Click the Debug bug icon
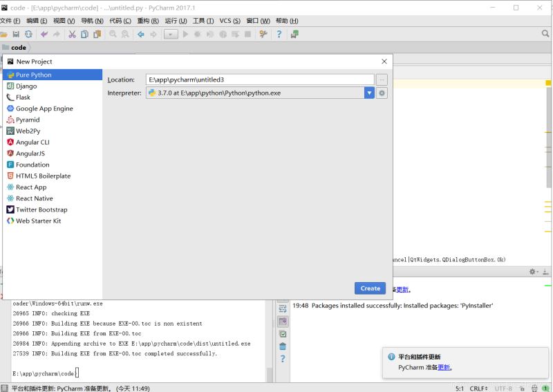Screen dimensions: 553x392 pyautogui.click(x=198, y=35)
